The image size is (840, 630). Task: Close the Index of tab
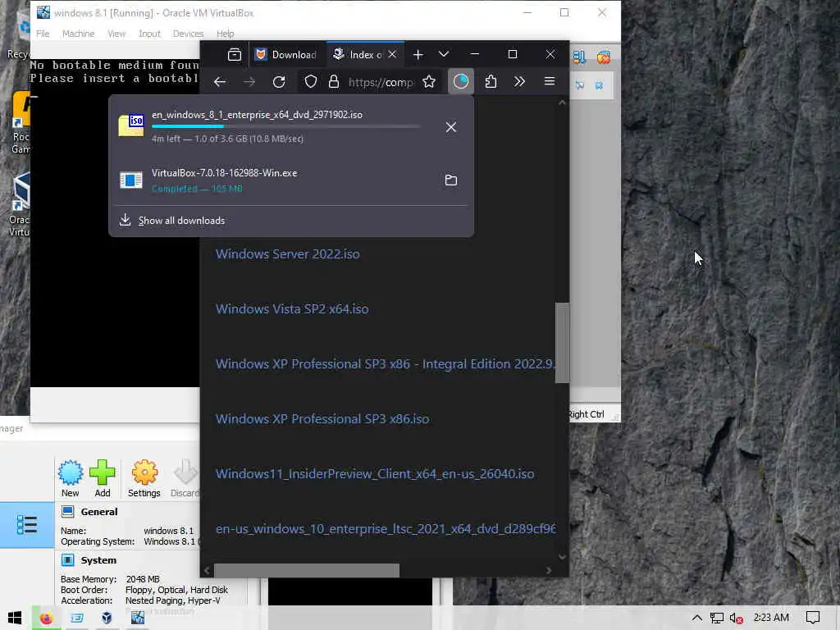pyautogui.click(x=392, y=55)
